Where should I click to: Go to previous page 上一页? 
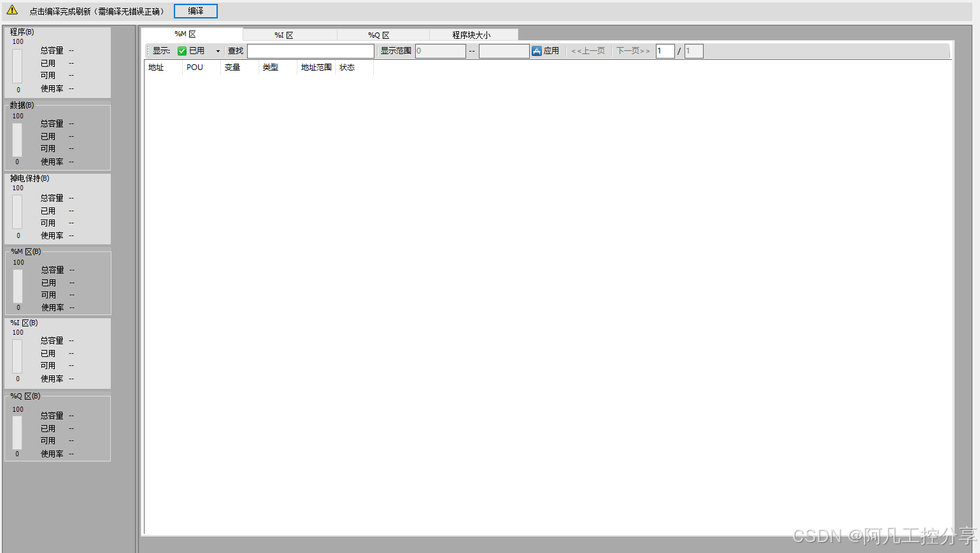coord(588,51)
